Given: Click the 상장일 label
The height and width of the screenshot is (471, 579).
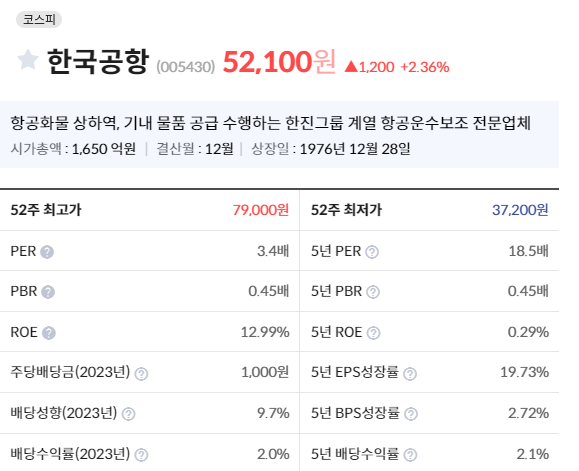Looking at the screenshot, I should click(270, 149).
